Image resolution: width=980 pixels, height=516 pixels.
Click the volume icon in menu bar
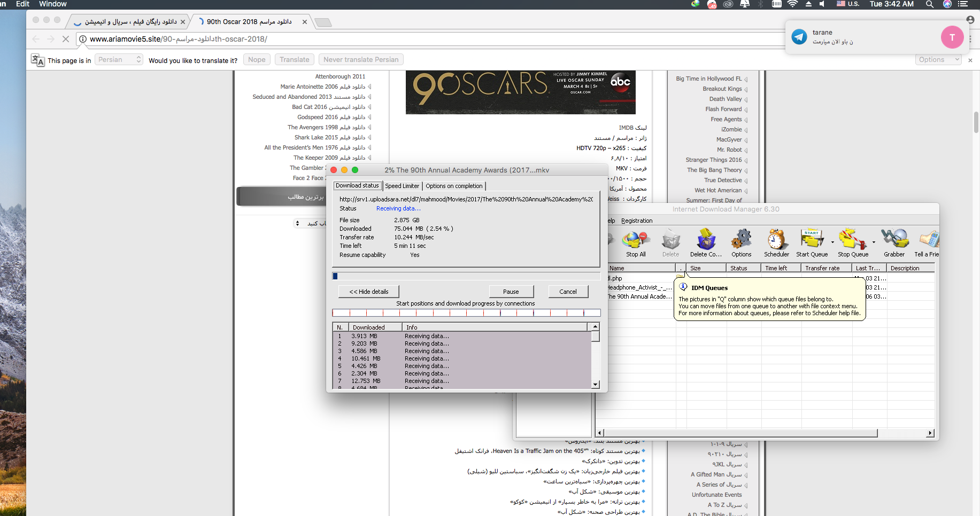tap(822, 4)
